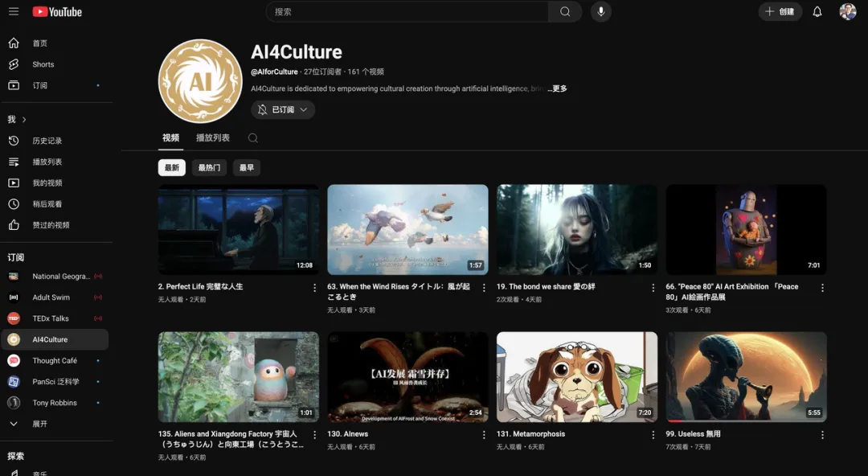Toggle the 最热门 filter chip
The height and width of the screenshot is (476, 868).
(x=209, y=167)
